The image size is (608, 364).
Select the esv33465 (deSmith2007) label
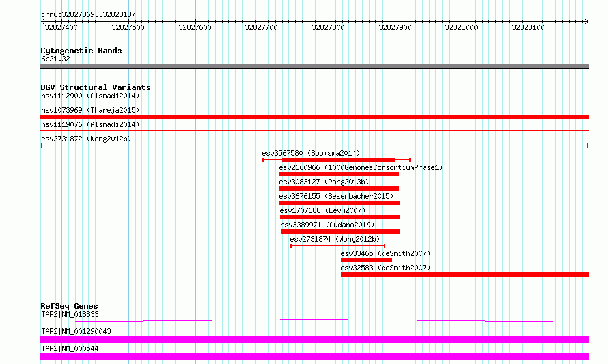click(385, 253)
